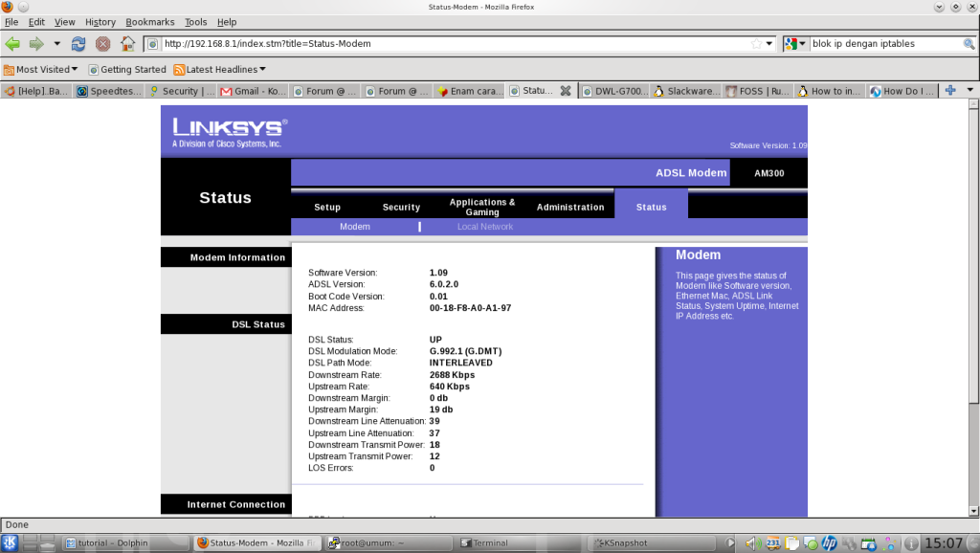Viewport: 980px width, 553px height.
Task: Open the router Security section
Action: click(x=401, y=207)
